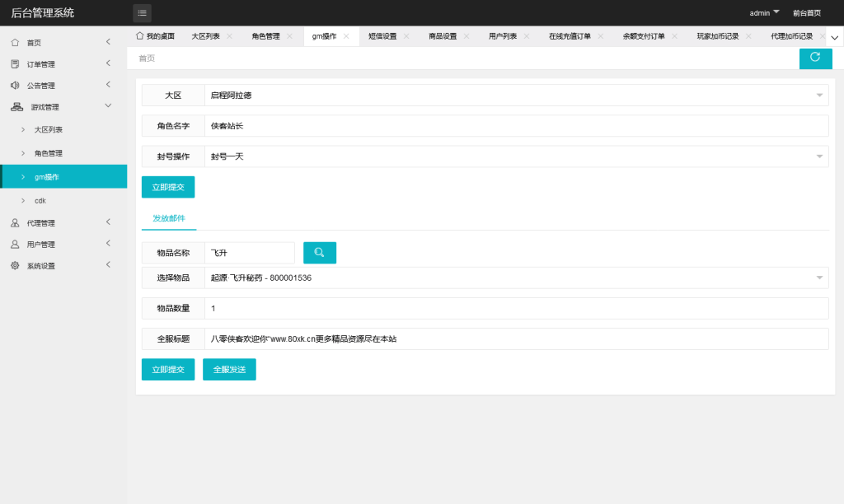This screenshot has height=504, width=844.
Task: Click the hamburger sidebar collapse icon
Action: [142, 13]
